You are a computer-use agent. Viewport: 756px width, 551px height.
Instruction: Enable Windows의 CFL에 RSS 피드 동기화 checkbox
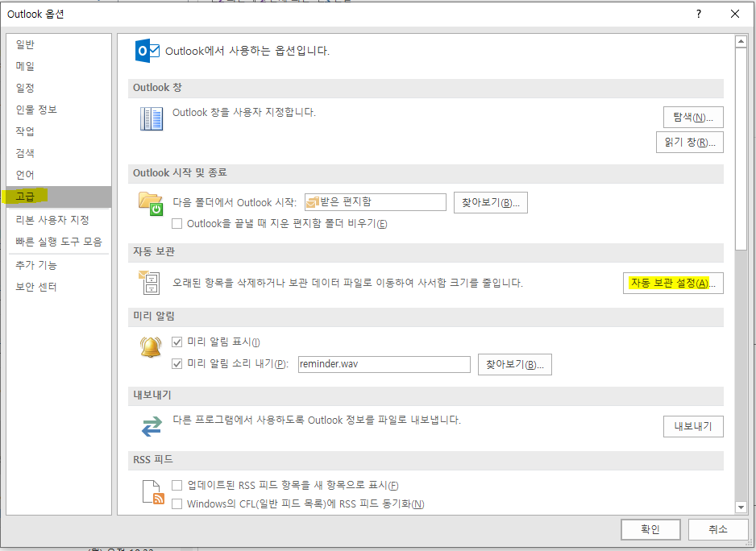(177, 503)
